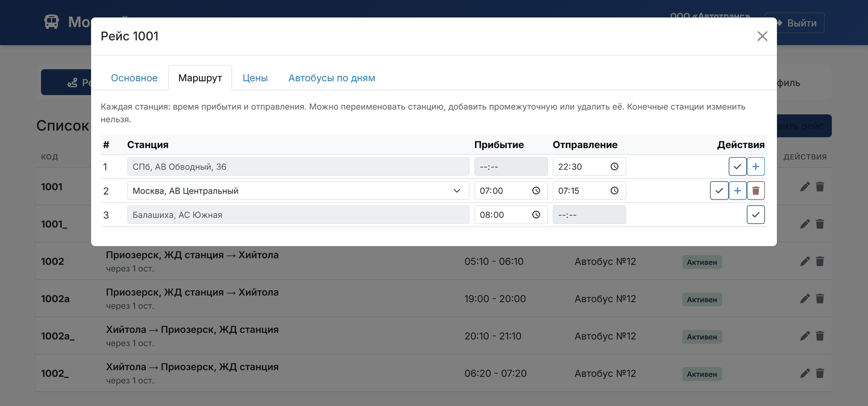Screen dimensions: 868x406
Task: Click arrival time field 07:00
Action: coord(511,191)
